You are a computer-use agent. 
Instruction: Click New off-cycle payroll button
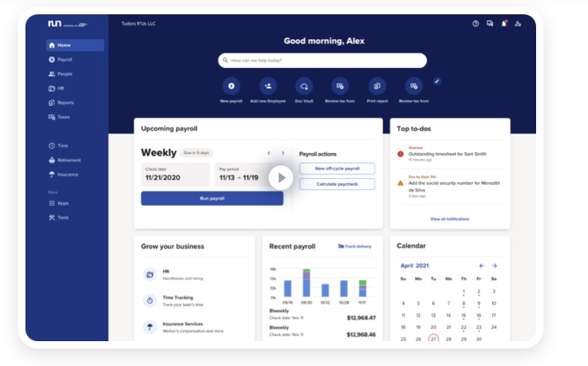tap(337, 168)
